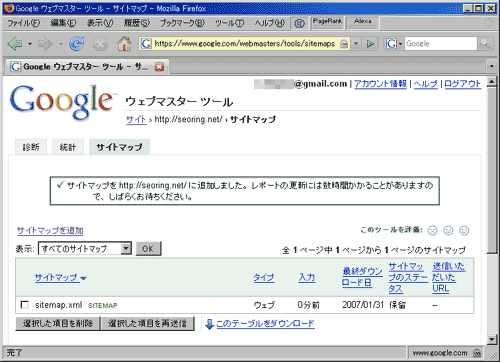
Task: Open the すべてのサイトマップ display dropdown
Action: (85, 249)
